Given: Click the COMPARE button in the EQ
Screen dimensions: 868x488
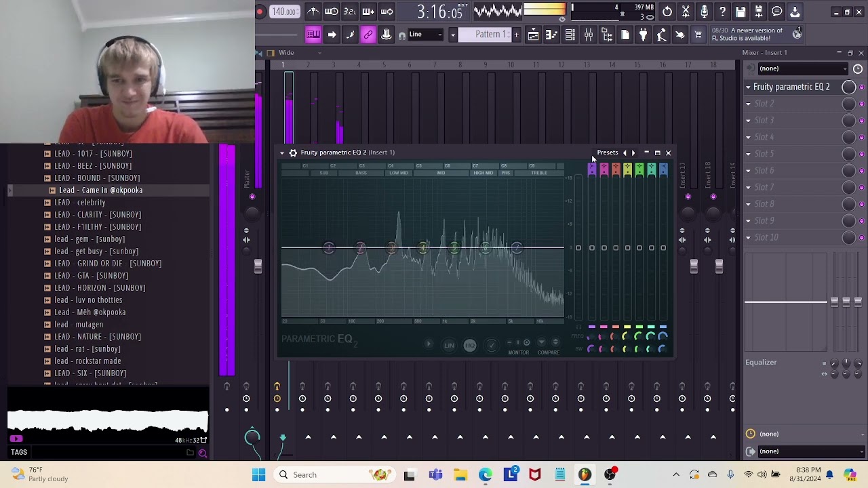Looking at the screenshot, I should coord(549,352).
